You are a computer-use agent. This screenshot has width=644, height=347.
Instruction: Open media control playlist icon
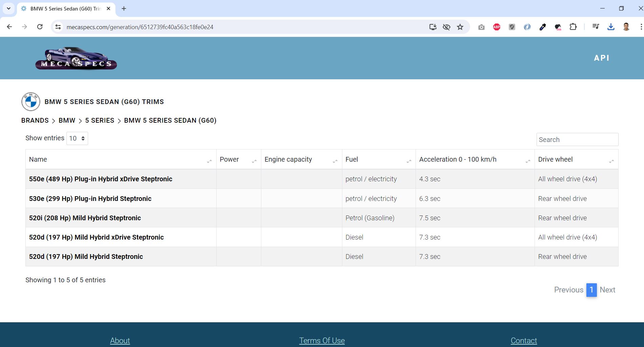point(596,27)
